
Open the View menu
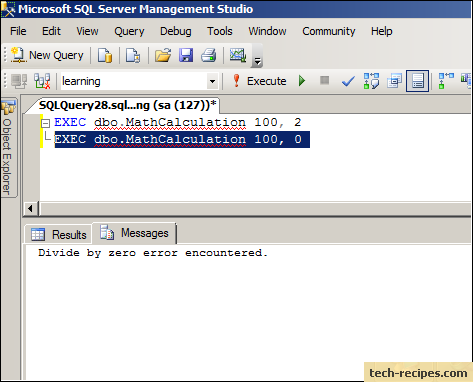pos(87,31)
